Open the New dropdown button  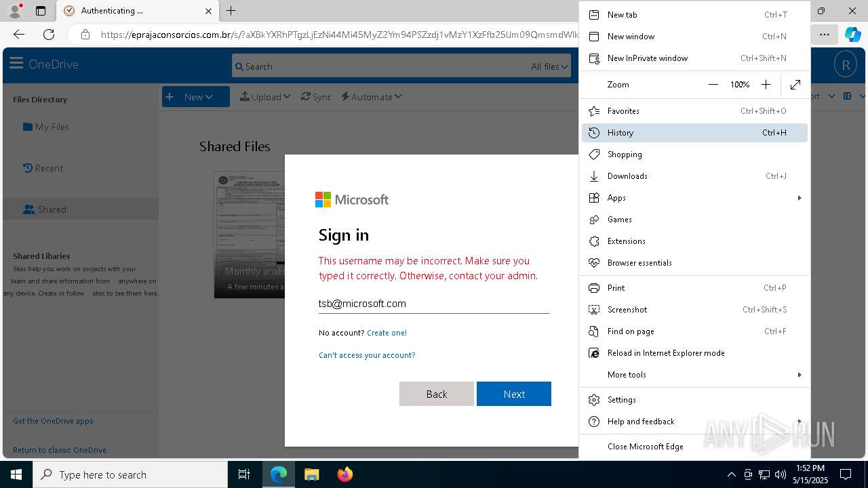tap(196, 97)
